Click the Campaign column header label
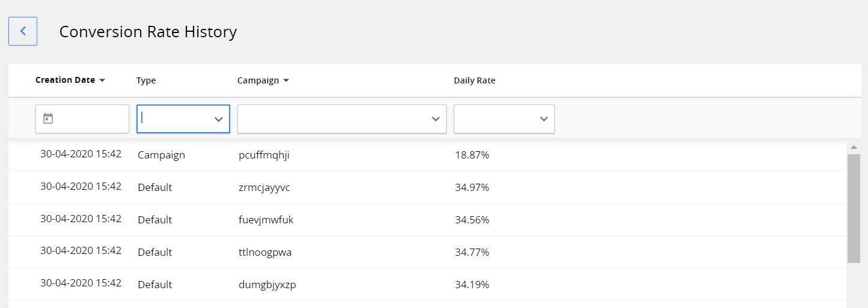The image size is (868, 308). coord(258,81)
